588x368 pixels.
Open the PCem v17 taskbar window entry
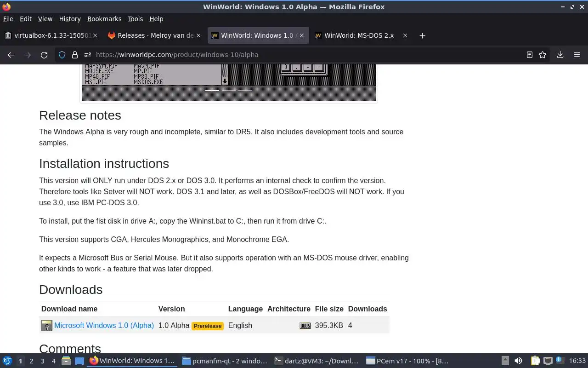[x=408, y=361]
